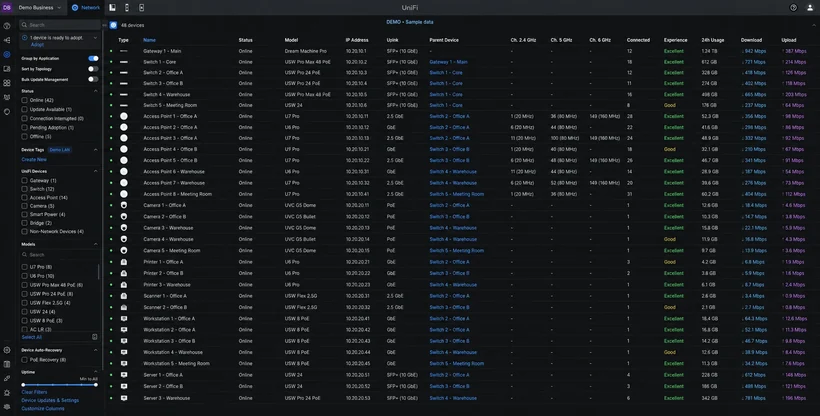
Task: Click the Uptime slider right handle
Action: tap(96, 385)
